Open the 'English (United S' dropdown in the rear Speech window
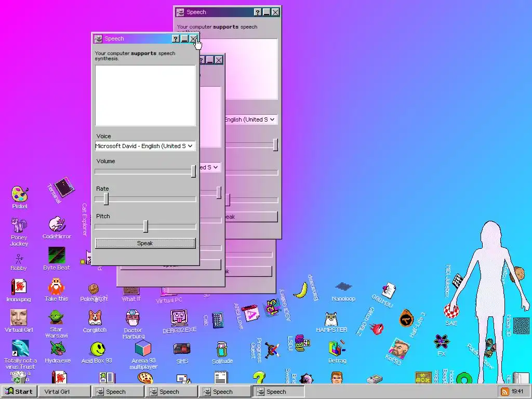This screenshot has height=399, width=532. (x=251, y=119)
